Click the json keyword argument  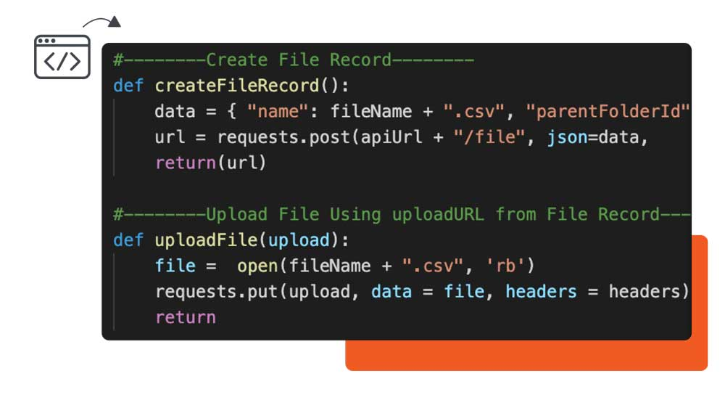pyautogui.click(x=567, y=137)
